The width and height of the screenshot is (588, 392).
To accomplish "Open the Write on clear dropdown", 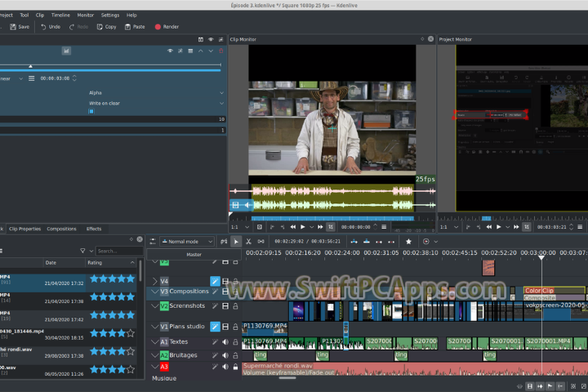I will 156,103.
